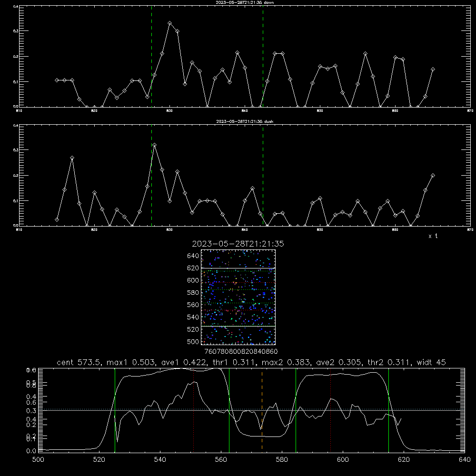Click x-axis label '540' of the bottom plot
This screenshot has width=476, height=476.
(160, 460)
